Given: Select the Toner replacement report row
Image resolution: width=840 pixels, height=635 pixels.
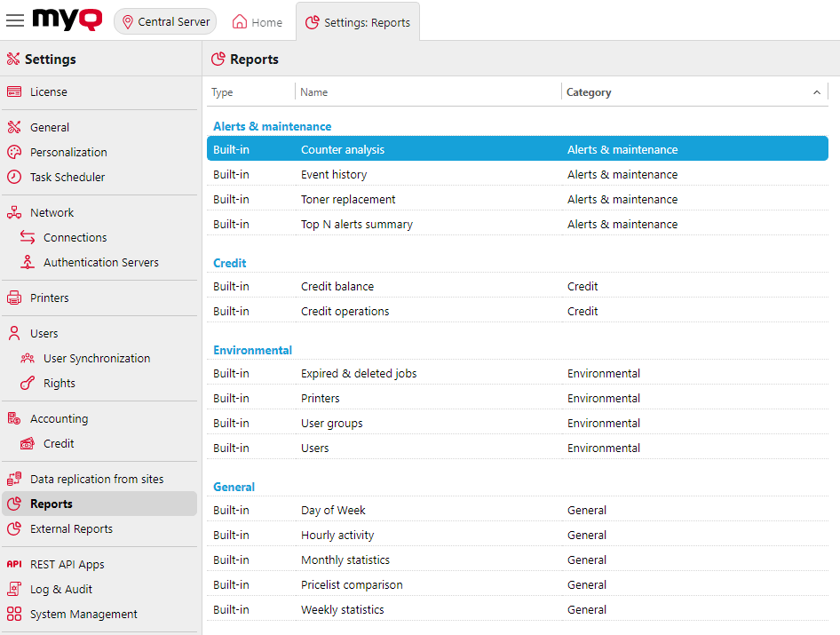Looking at the screenshot, I should [348, 200].
